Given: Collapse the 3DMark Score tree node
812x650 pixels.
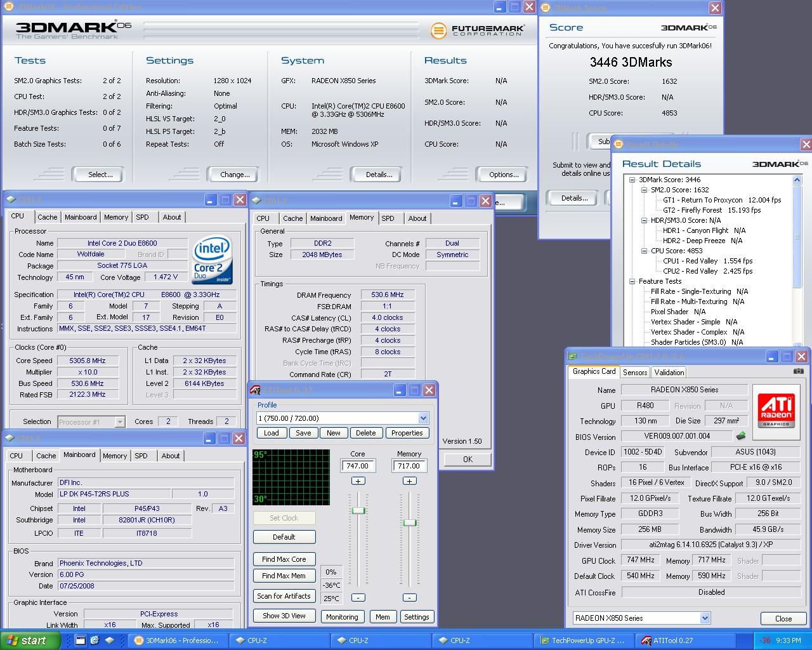Looking at the screenshot, I should (x=632, y=180).
